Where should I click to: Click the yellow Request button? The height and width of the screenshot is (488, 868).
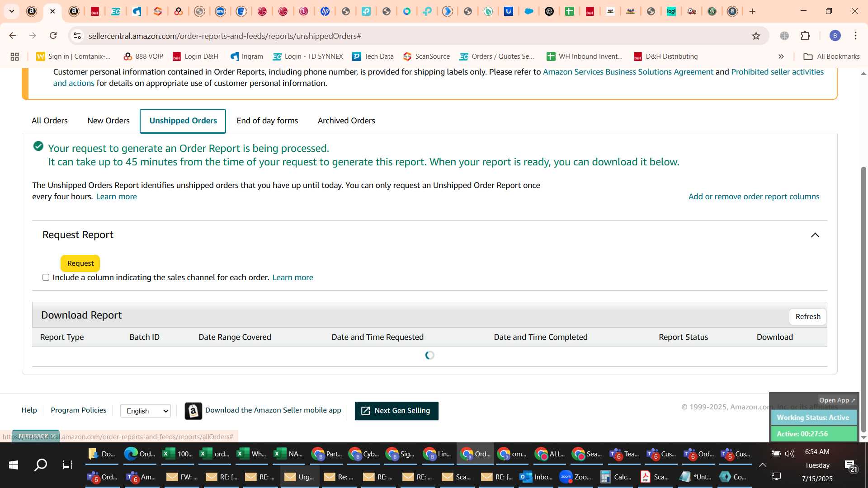(80, 263)
